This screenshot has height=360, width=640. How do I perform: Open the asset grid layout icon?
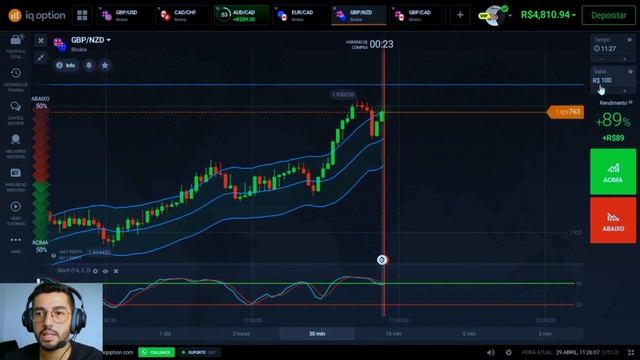(x=82, y=16)
